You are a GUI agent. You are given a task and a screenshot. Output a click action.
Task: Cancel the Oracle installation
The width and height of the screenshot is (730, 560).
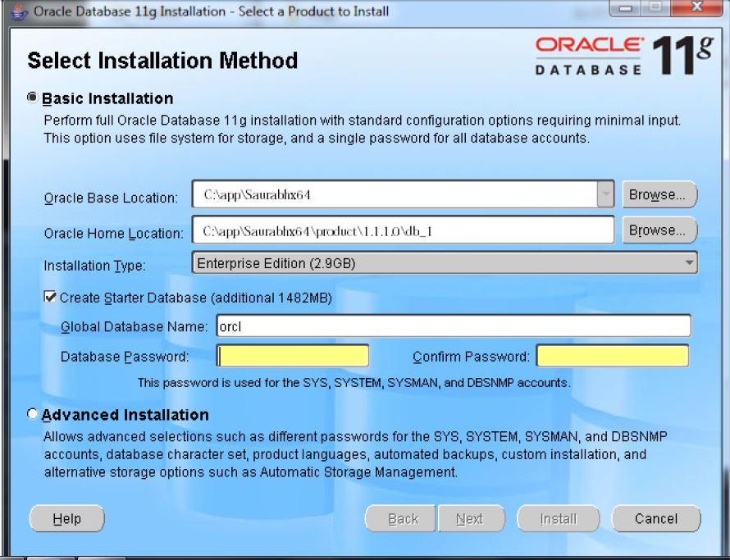coord(656,518)
